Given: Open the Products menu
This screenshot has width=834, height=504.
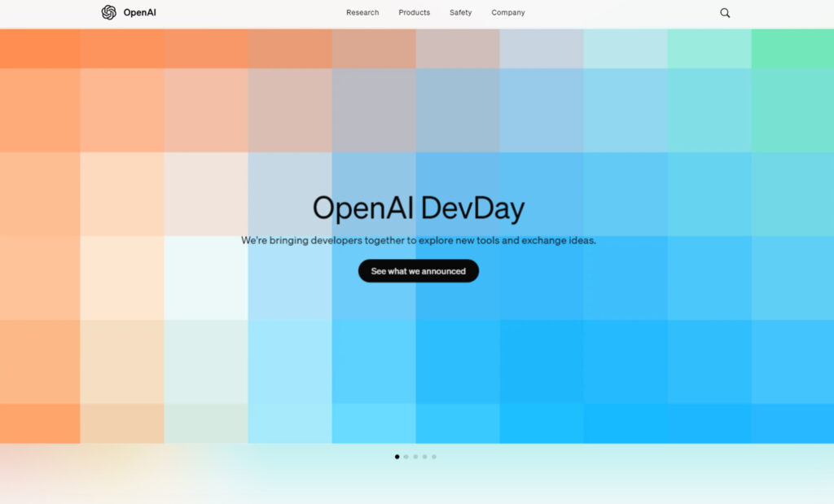Looking at the screenshot, I should pyautogui.click(x=414, y=13).
